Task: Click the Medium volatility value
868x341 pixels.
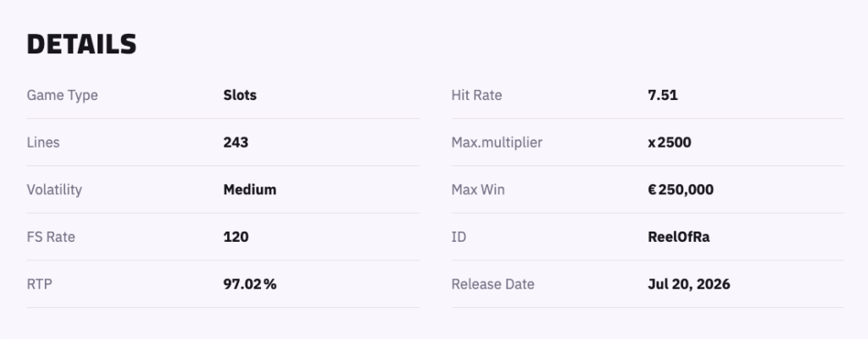Action: (250, 190)
